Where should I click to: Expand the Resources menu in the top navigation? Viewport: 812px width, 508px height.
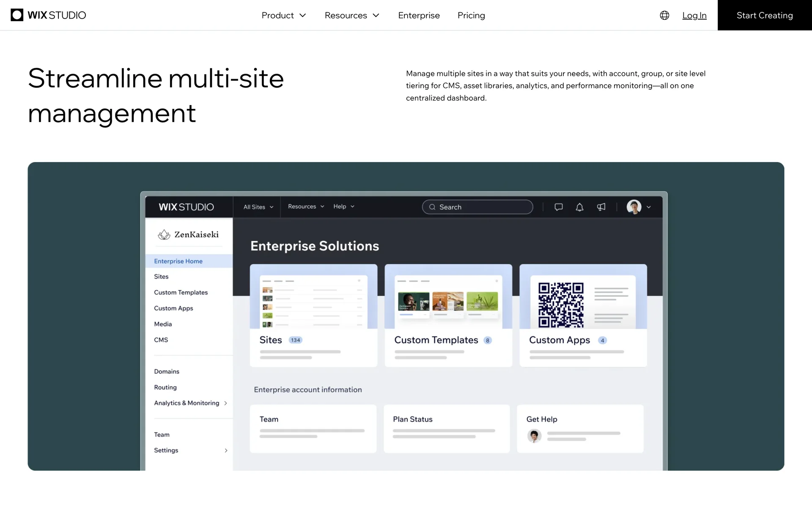coord(352,15)
